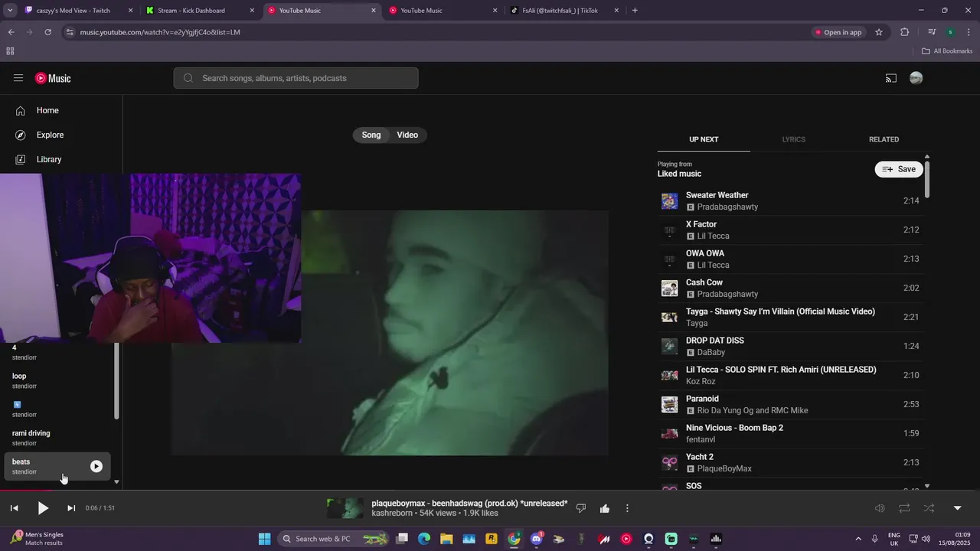Select the LYRICS tab
Image resolution: width=980 pixels, height=551 pixels.
point(793,139)
